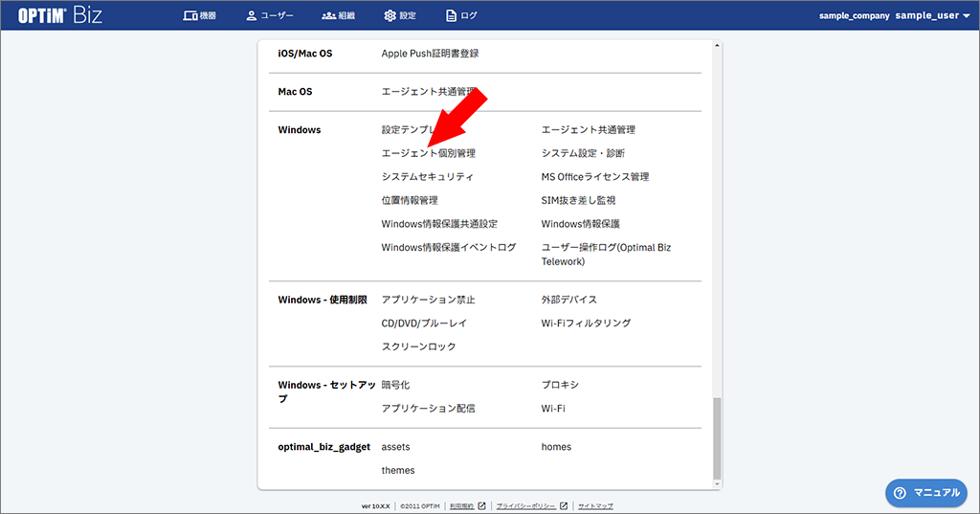980x514 pixels.
Task: Click external-link icon beside 利用規約
Action: (482, 506)
